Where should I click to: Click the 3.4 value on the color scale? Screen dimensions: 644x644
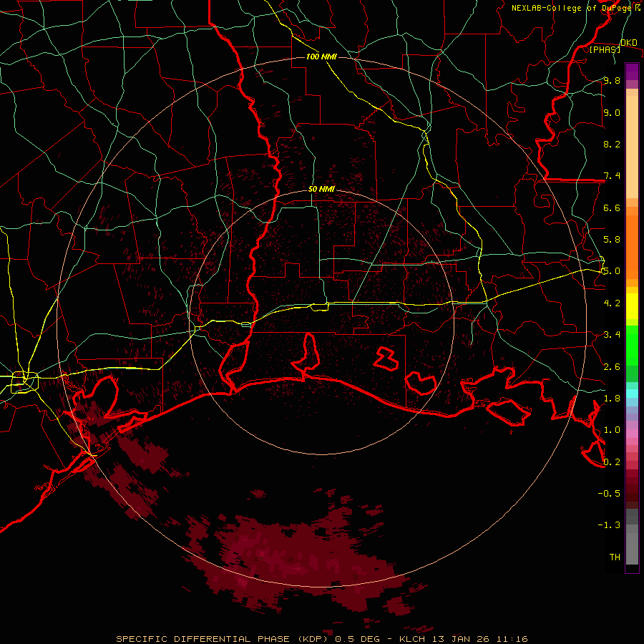(x=612, y=335)
